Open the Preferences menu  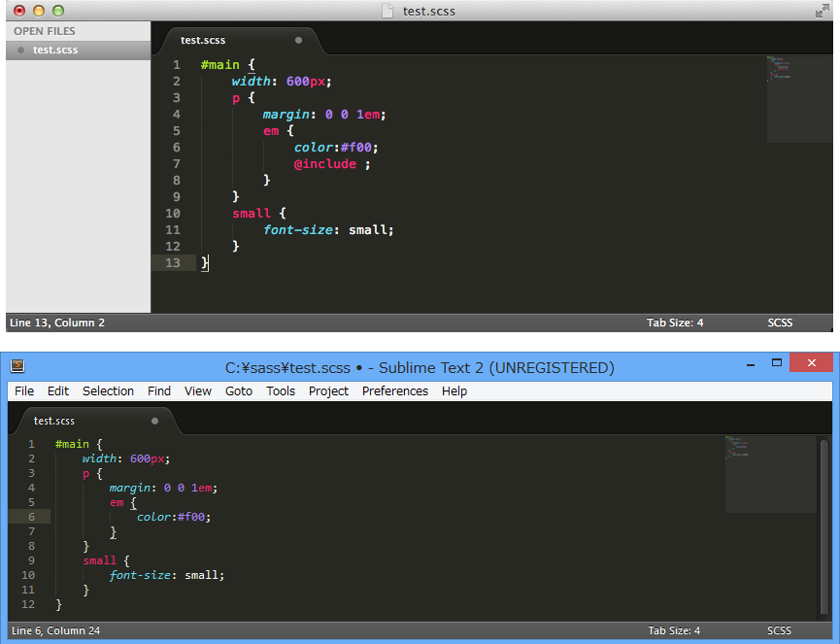click(x=394, y=391)
